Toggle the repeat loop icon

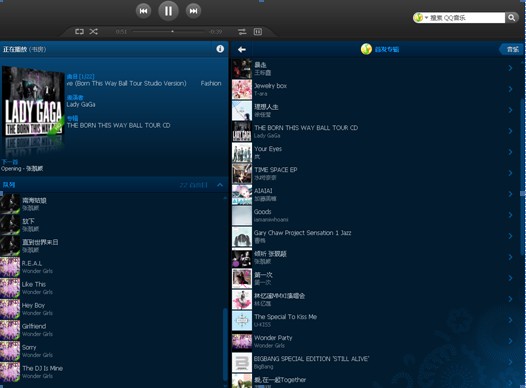pyautogui.click(x=79, y=32)
